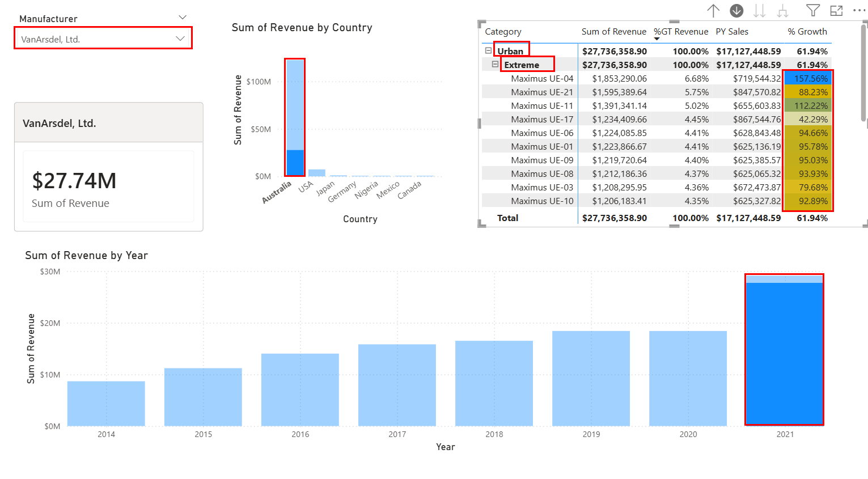Viewport: 868px width, 479px height.
Task: Click the $1,853,290.06 revenue cell
Action: [619, 78]
